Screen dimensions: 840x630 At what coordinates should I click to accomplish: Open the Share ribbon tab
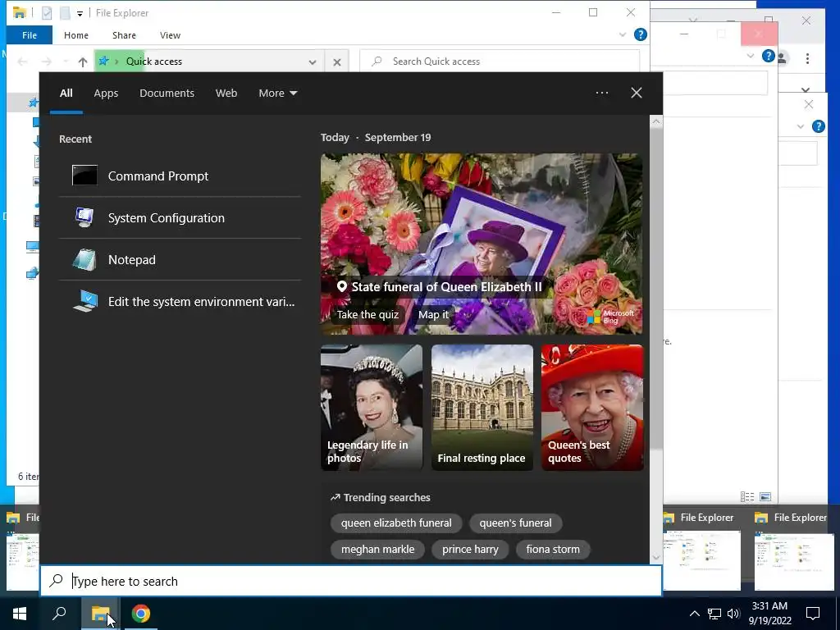pos(124,35)
